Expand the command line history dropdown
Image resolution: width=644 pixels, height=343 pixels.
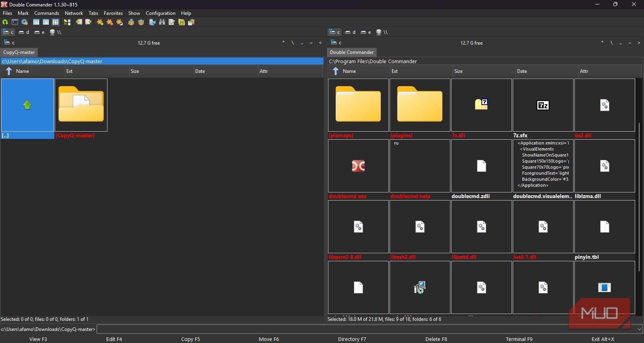click(x=640, y=329)
